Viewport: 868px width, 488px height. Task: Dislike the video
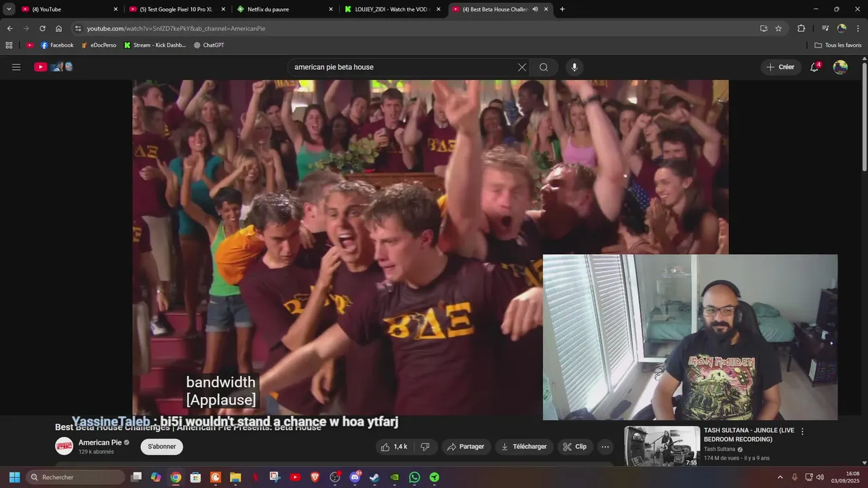coord(425,447)
